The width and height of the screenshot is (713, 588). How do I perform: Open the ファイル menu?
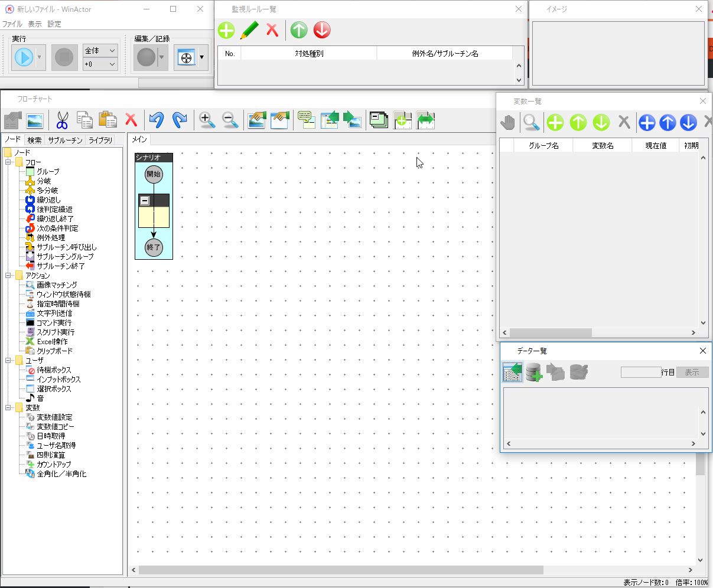(12, 24)
